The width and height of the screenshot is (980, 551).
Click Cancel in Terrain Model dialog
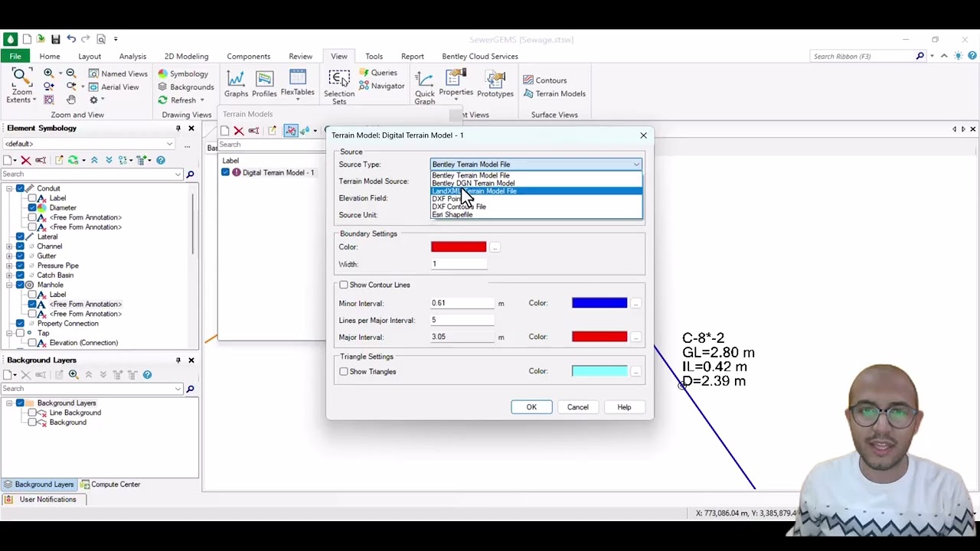pos(578,407)
